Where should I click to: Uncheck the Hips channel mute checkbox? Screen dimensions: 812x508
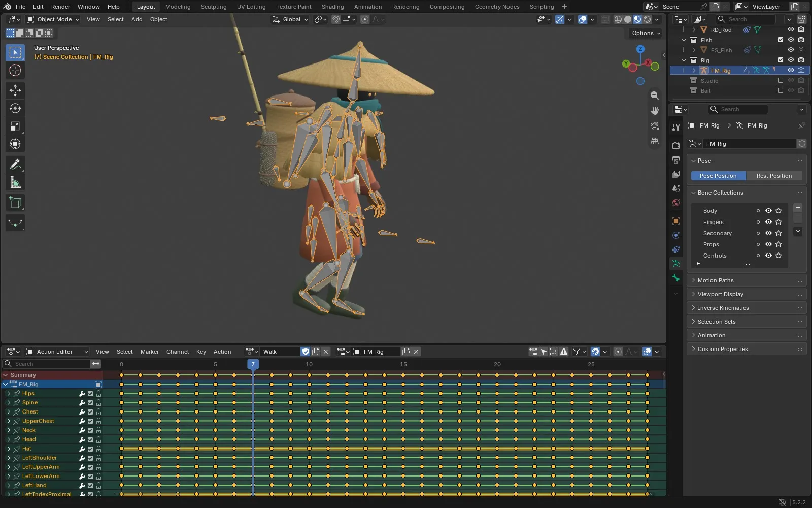[90, 394]
